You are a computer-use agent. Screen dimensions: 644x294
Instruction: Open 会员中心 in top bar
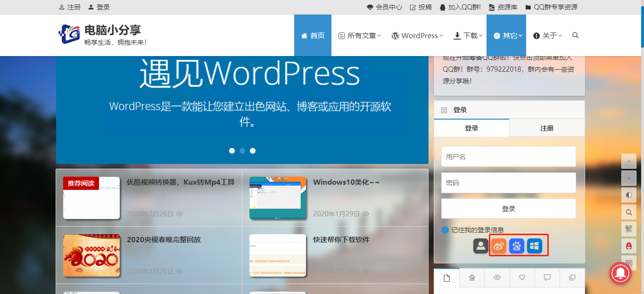(384, 7)
